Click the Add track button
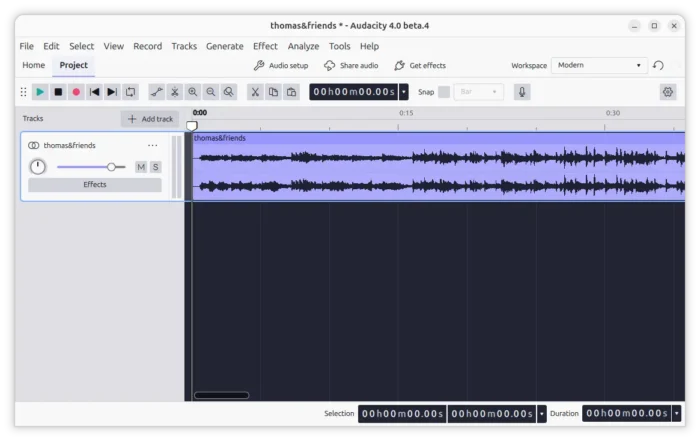 tap(150, 119)
